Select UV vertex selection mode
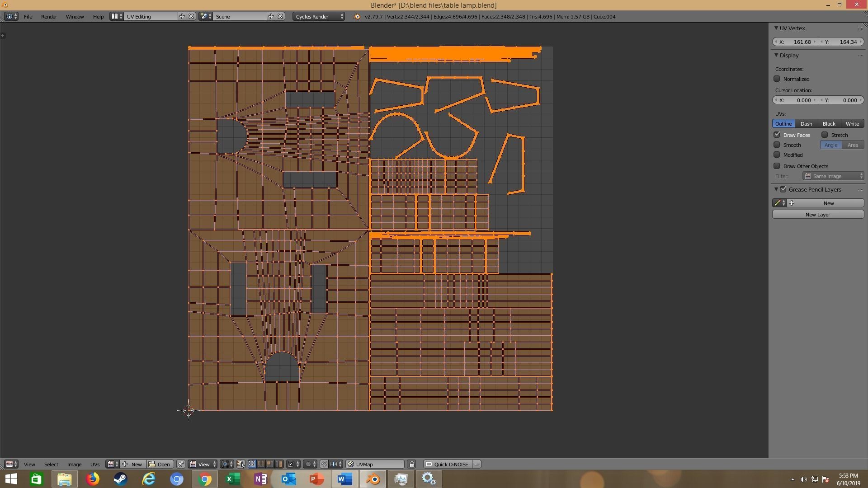Viewport: 868px width, 488px height. (x=252, y=464)
